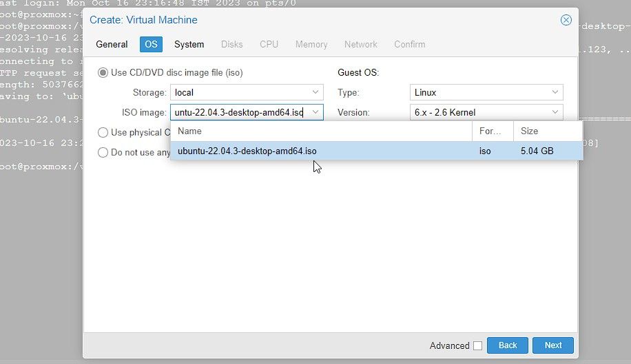The image size is (631, 364).
Task: Select Do not use any media radio
Action: click(x=103, y=152)
